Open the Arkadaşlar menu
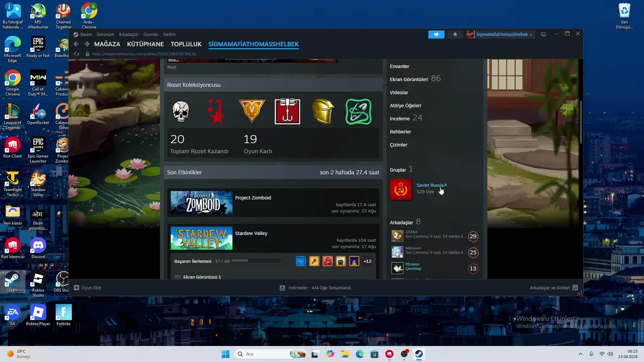Viewport: 644px width, 362px height. [x=129, y=34]
